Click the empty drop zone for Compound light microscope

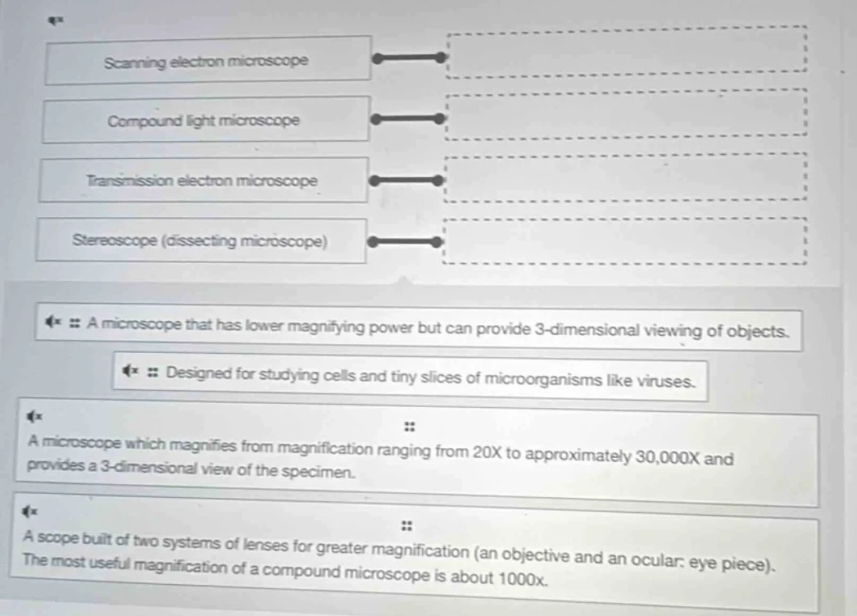click(x=625, y=114)
